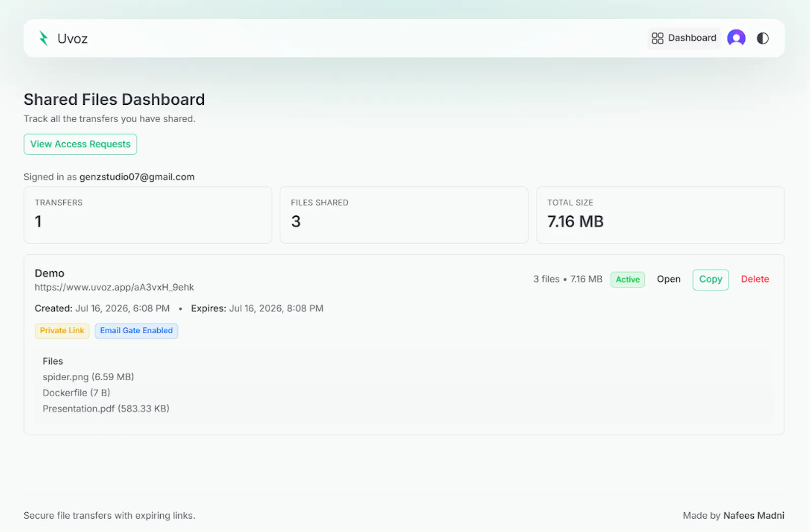
Task: Go to Dashboard in the header
Action: pyautogui.click(x=684, y=38)
